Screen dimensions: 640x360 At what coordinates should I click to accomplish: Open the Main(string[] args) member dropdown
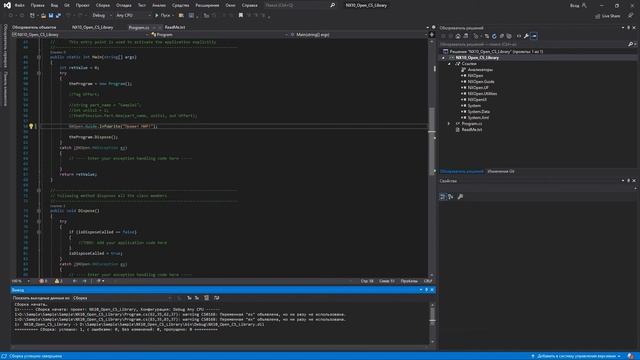click(x=358, y=35)
